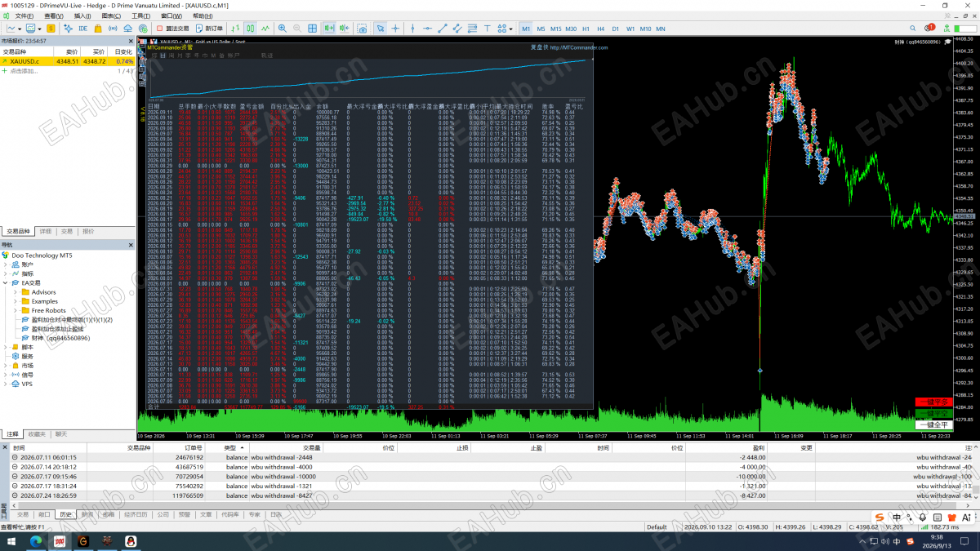The image size is (980, 551).
Task: Click the Zoom In magnifier icon
Action: click(x=283, y=29)
